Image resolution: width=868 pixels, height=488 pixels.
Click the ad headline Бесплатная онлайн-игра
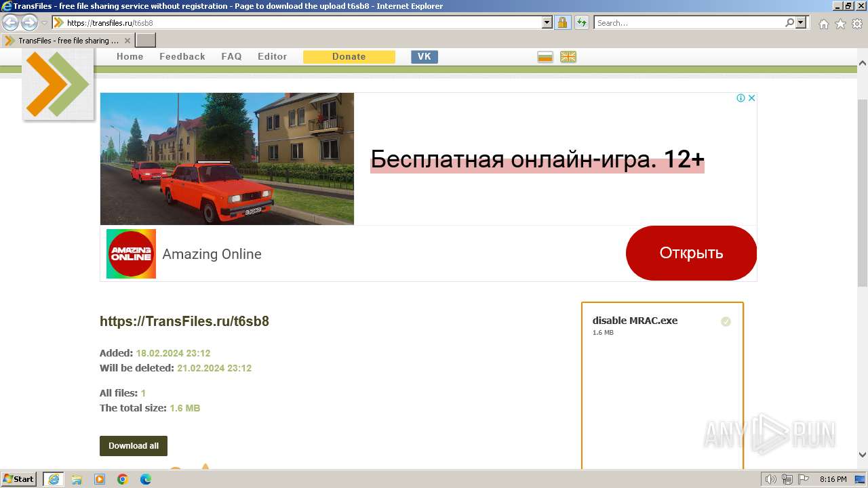click(x=537, y=160)
